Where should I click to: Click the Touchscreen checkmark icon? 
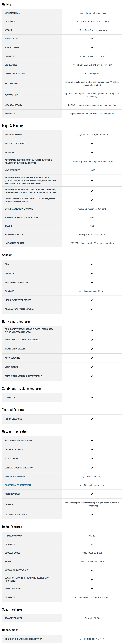92,47
